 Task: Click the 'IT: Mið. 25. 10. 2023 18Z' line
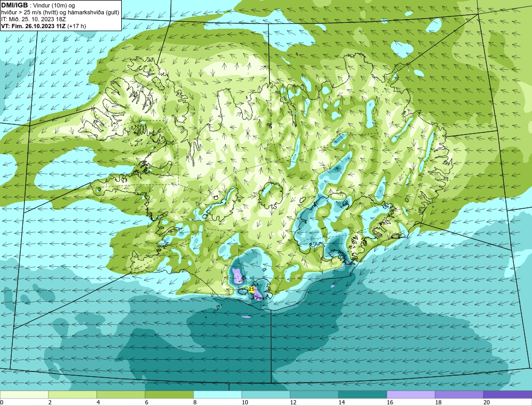click(33, 19)
